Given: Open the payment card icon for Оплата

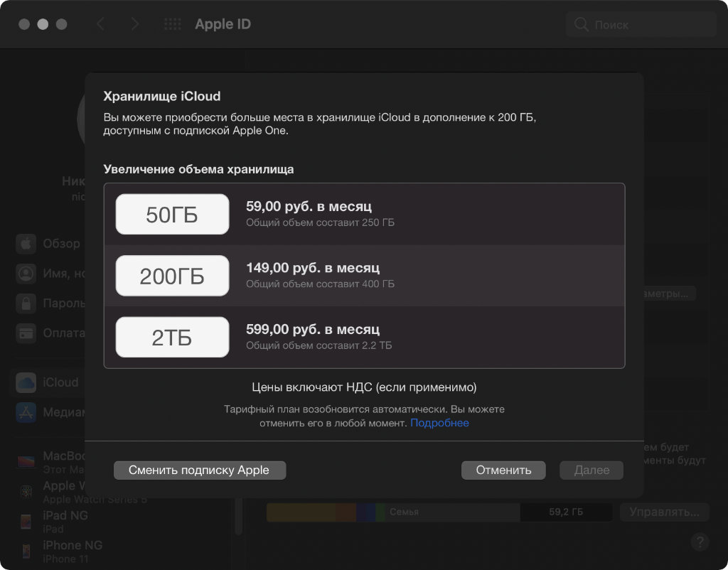Looking at the screenshot, I should (26, 332).
